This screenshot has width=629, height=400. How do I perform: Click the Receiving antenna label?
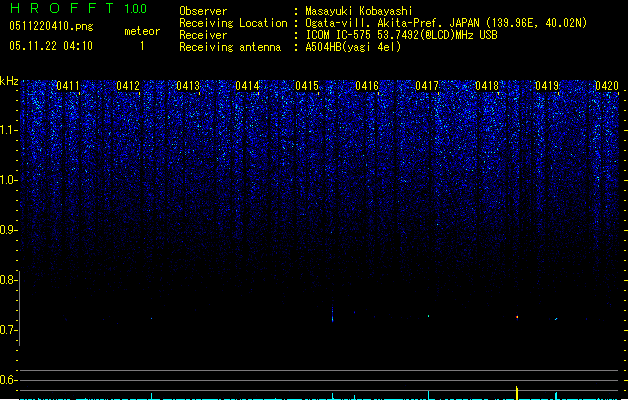click(x=230, y=47)
